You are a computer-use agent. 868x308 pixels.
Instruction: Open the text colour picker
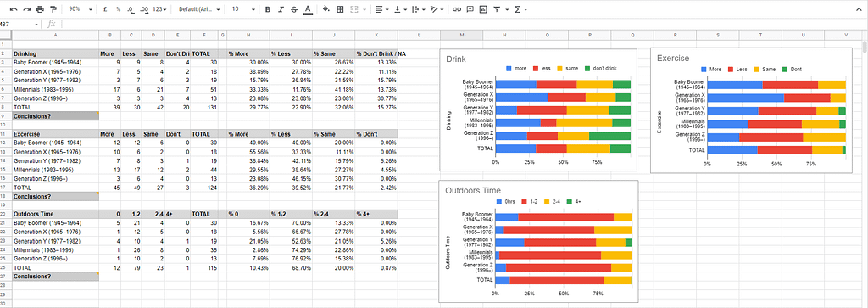click(x=307, y=9)
